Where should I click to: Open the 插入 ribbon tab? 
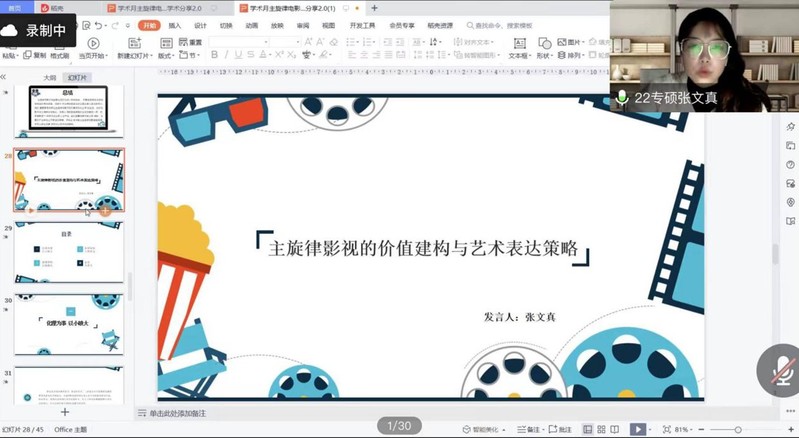pos(175,25)
